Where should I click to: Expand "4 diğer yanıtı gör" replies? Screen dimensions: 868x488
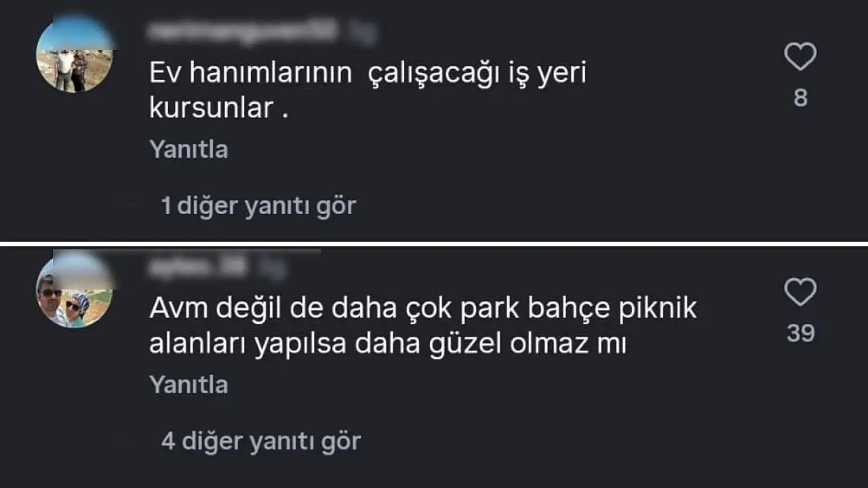click(261, 442)
